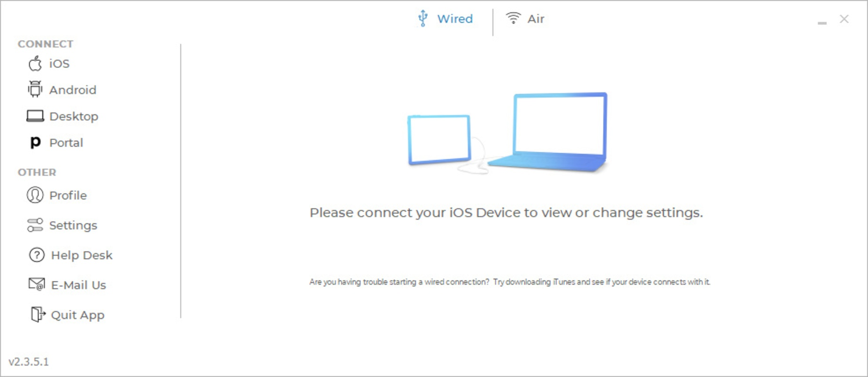
Task: Choose the Desktop laptop icon
Action: coord(35,116)
